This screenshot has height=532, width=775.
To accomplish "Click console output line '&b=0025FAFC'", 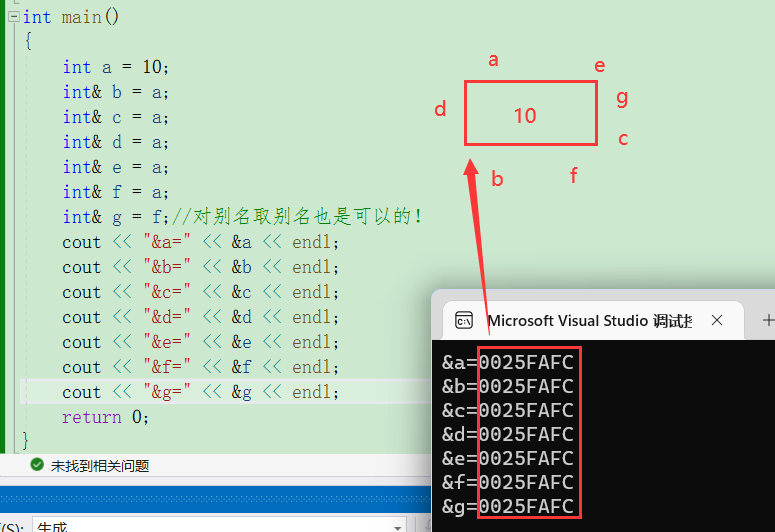I will pyautogui.click(x=508, y=386).
